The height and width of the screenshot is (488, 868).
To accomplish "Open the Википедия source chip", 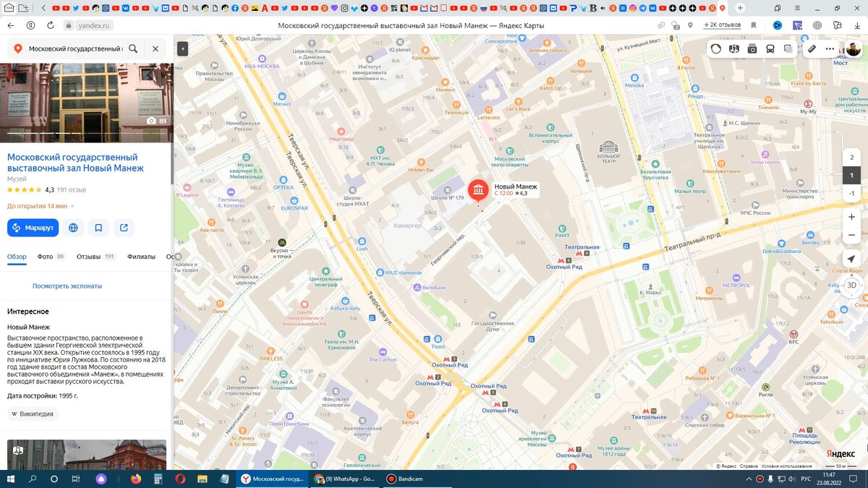I will coord(33,414).
